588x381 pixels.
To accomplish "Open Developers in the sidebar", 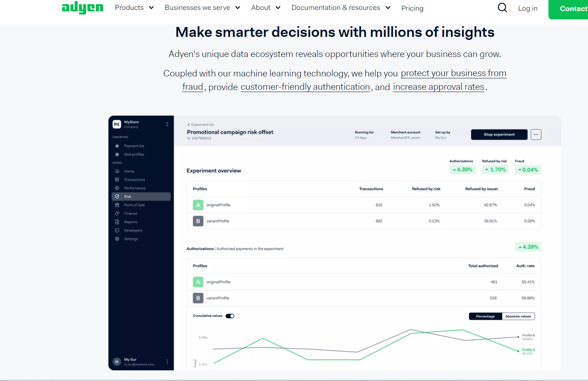I will coord(133,230).
